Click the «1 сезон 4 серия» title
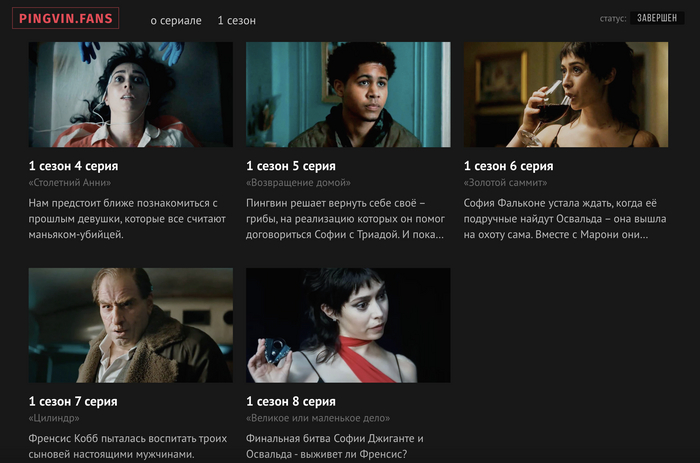The height and width of the screenshot is (463, 700). pyautogui.click(x=73, y=166)
